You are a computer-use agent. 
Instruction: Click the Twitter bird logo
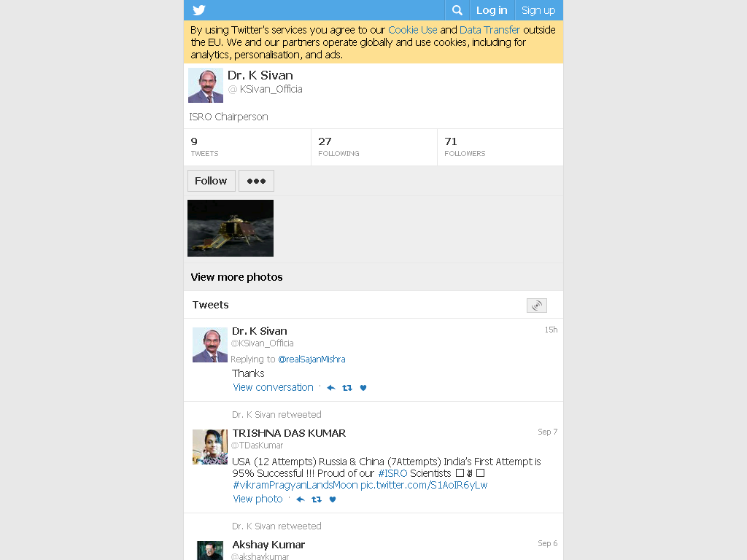(199, 10)
